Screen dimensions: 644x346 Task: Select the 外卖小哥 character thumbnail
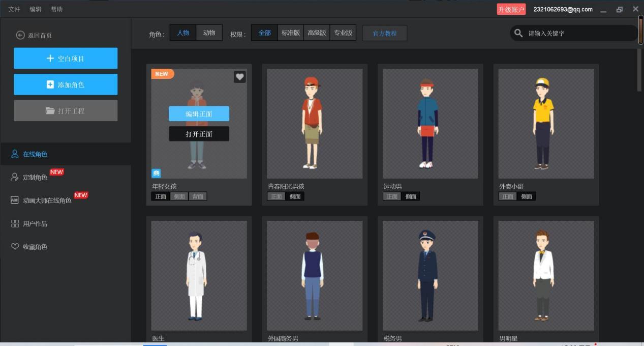pyautogui.click(x=546, y=124)
